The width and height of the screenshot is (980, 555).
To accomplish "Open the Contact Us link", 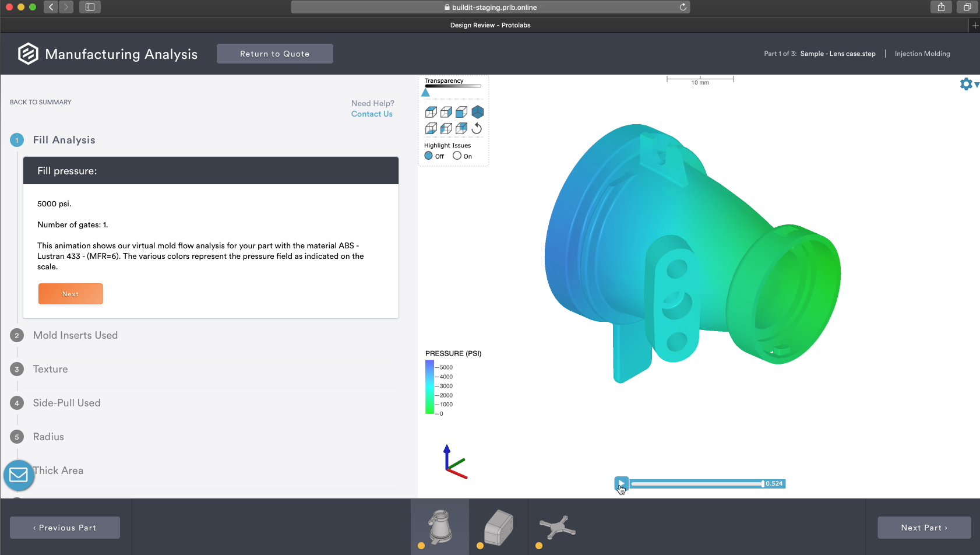I will tap(372, 114).
